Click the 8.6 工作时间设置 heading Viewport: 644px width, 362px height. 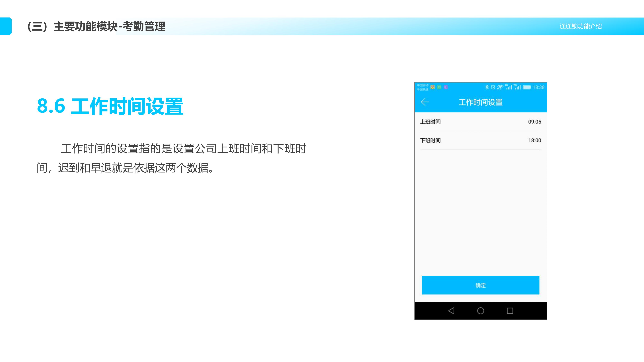click(x=110, y=106)
